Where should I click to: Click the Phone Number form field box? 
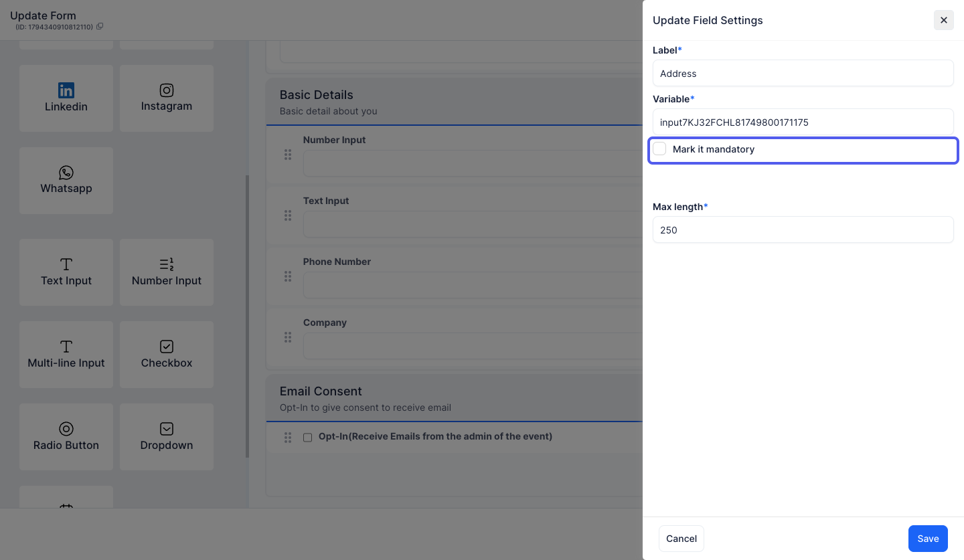pos(473,285)
